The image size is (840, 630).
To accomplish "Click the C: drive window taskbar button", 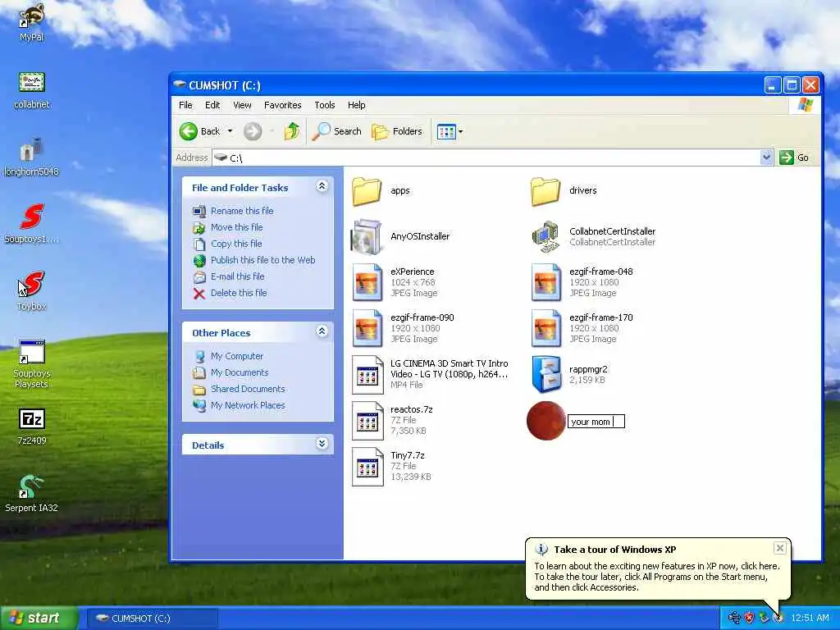I will (152, 619).
